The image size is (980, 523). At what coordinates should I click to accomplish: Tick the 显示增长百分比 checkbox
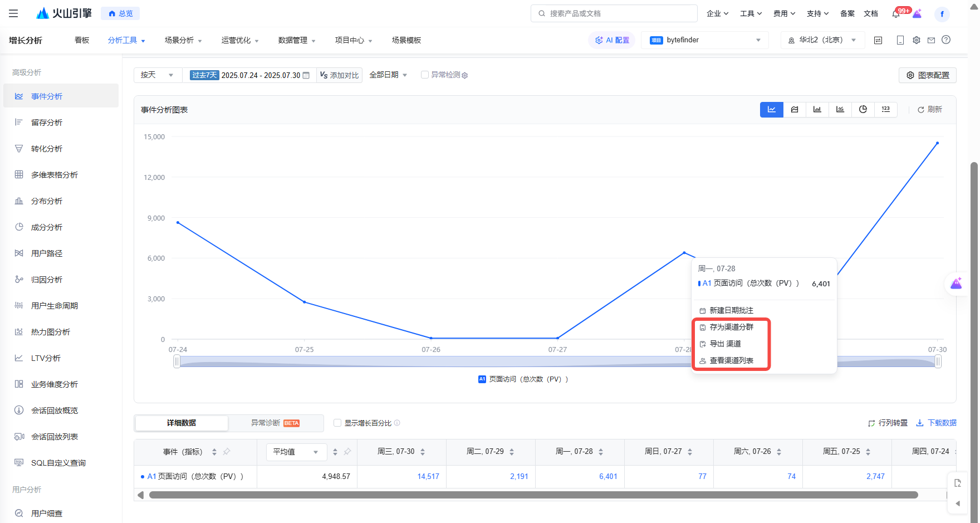[337, 423]
